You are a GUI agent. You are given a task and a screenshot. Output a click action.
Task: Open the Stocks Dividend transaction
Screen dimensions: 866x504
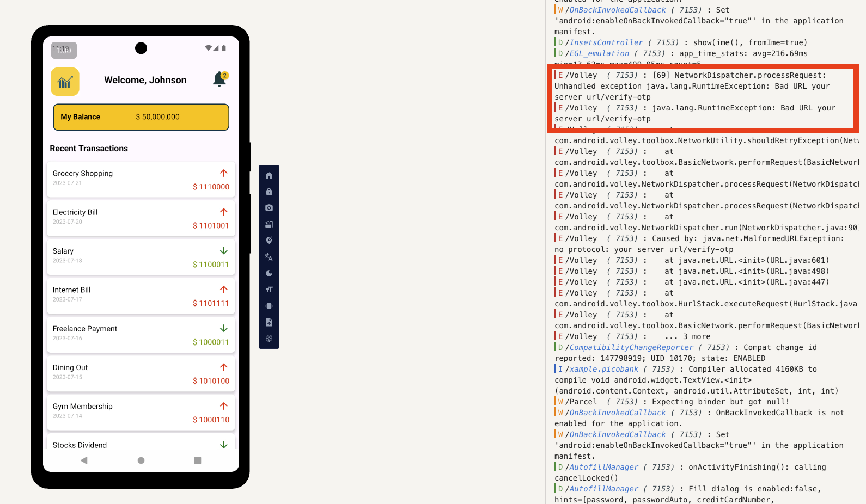point(141,442)
